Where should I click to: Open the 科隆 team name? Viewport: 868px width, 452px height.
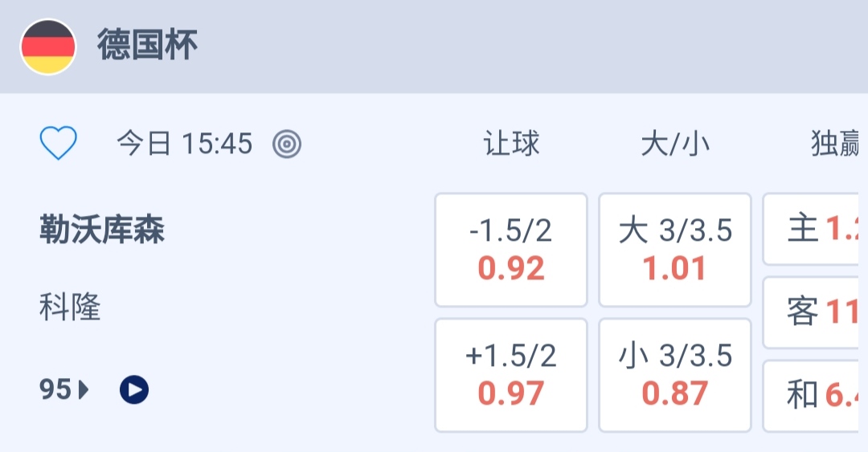point(70,307)
